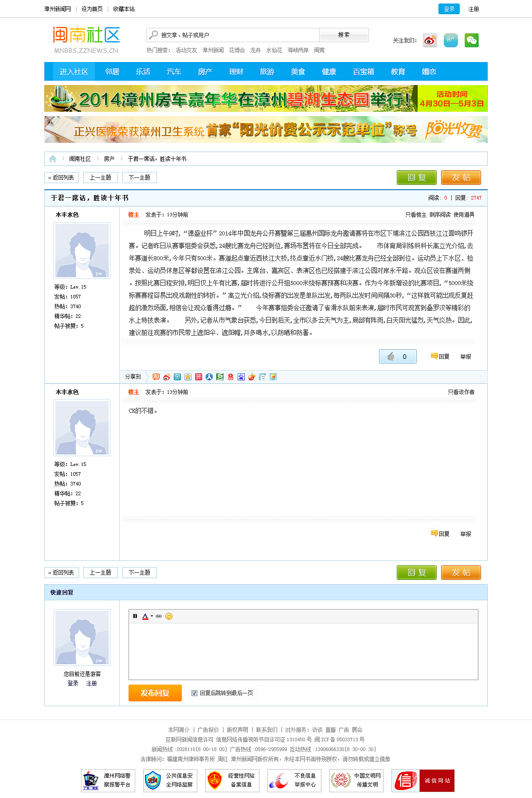Click the last smiley share icon

pyautogui.click(x=273, y=377)
